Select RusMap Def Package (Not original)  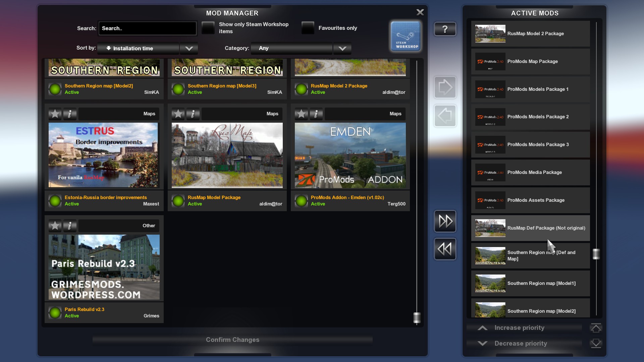pos(530,228)
